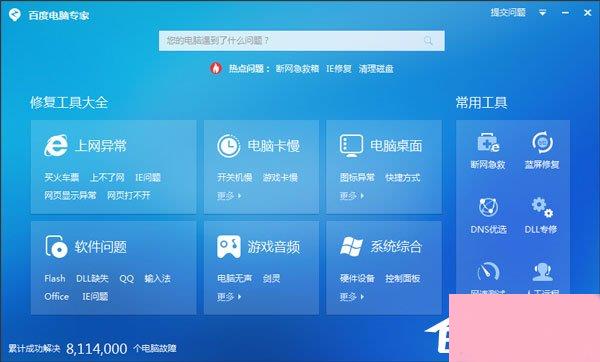The width and height of the screenshot is (600, 362).
Task: Click the 游戏音频 category title
Action: 274,247
